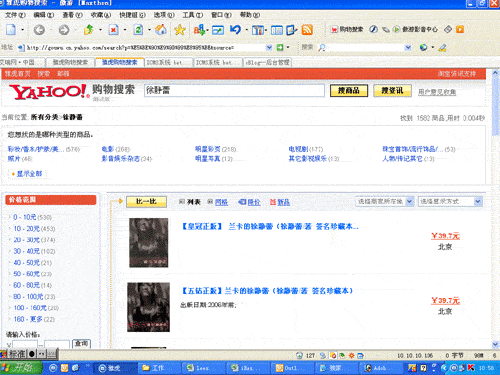Click the page vertical scrollbar down arrow
Screen dimensions: 500x375
tap(495, 344)
